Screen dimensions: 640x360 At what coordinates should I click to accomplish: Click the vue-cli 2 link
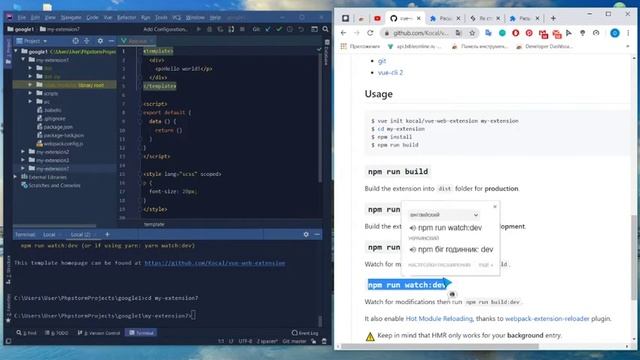point(390,72)
